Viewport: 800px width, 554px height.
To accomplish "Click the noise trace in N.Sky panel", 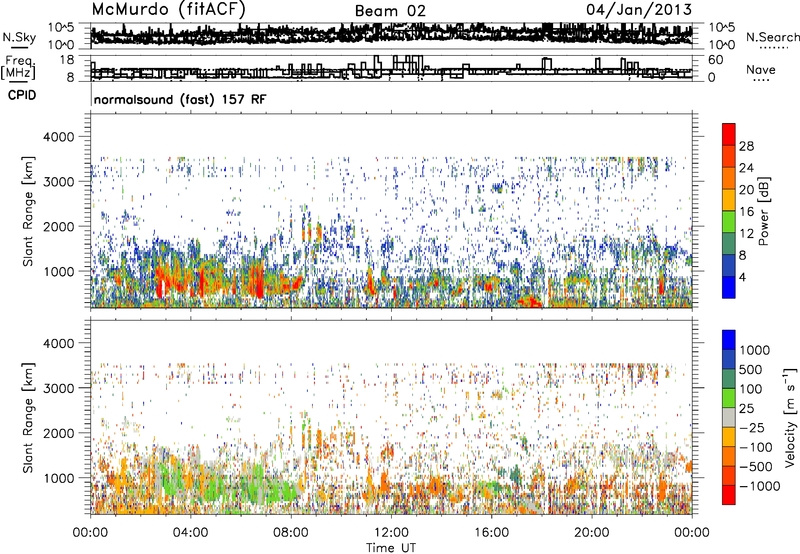I will click(x=391, y=35).
